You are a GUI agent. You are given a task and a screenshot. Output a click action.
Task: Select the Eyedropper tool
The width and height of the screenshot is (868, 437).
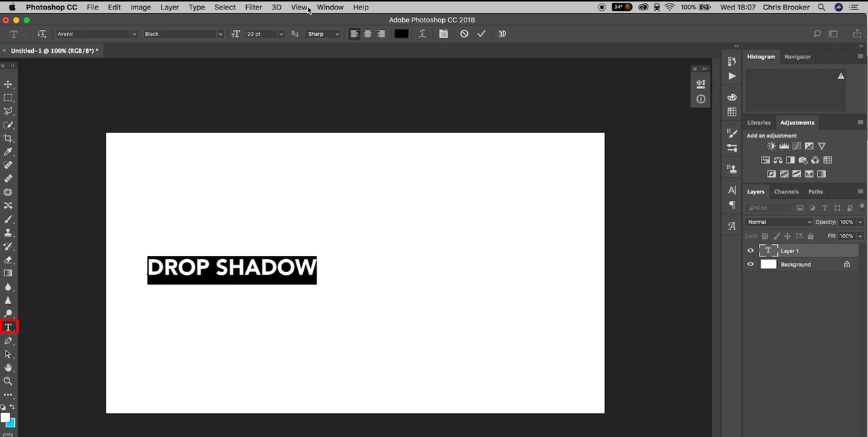[8, 152]
